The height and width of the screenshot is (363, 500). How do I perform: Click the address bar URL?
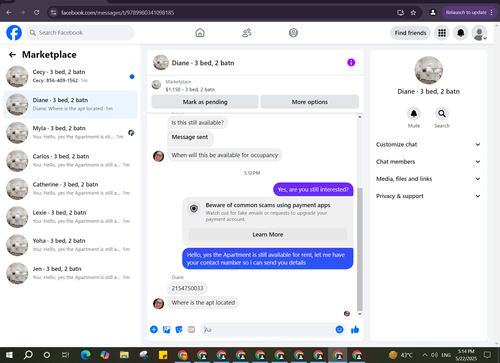tap(117, 13)
